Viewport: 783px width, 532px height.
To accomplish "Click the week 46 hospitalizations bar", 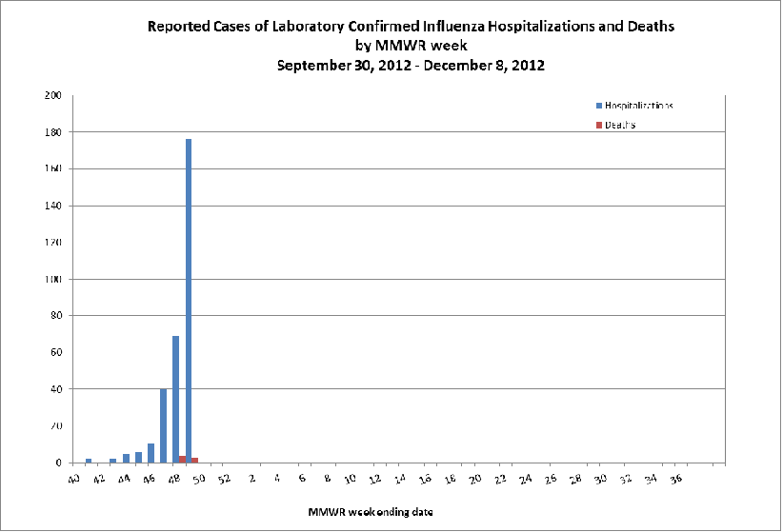I will [151, 453].
